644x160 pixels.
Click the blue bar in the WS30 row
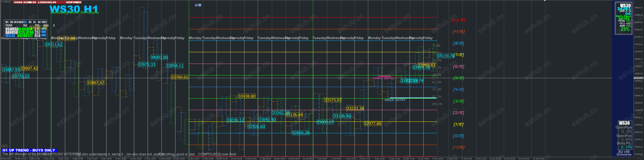[44, 36]
